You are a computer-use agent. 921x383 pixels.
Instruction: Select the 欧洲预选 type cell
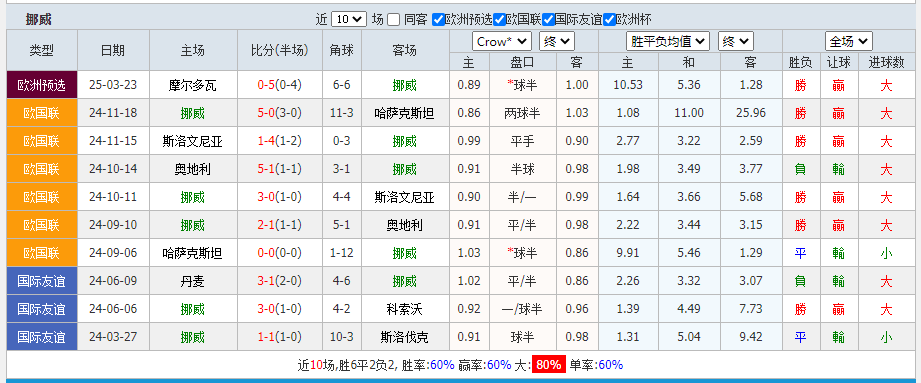42,85
